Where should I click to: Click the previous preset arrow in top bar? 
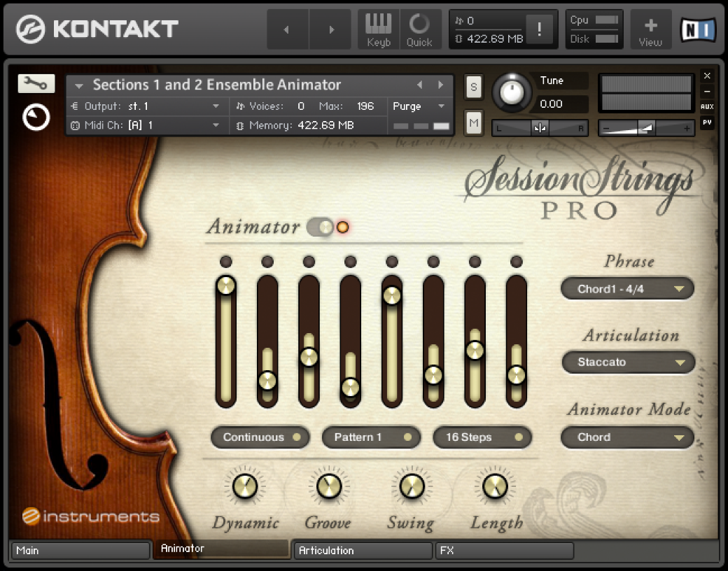[x=286, y=29]
